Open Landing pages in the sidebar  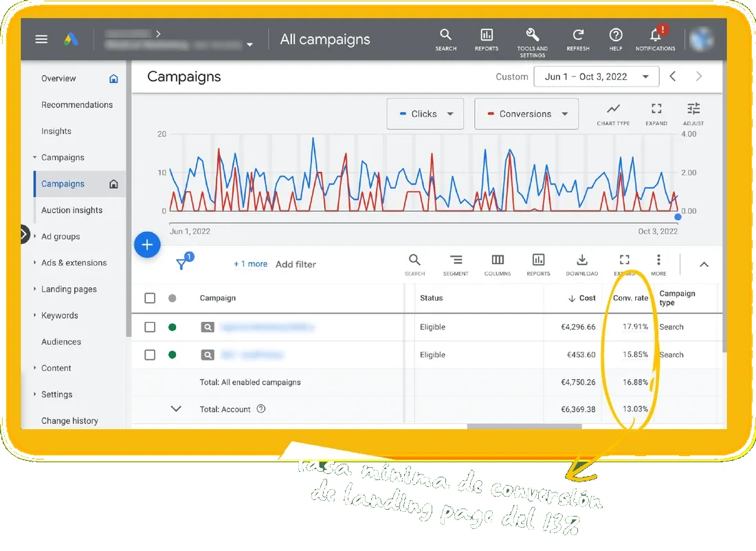coord(69,289)
